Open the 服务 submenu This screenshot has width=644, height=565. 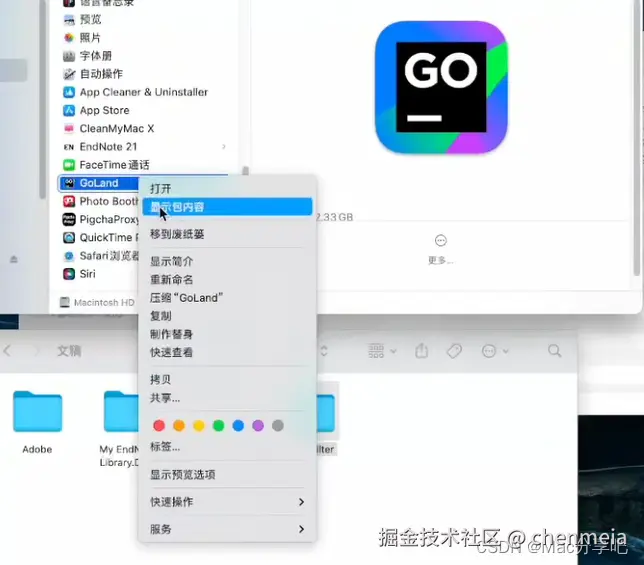pos(227,529)
